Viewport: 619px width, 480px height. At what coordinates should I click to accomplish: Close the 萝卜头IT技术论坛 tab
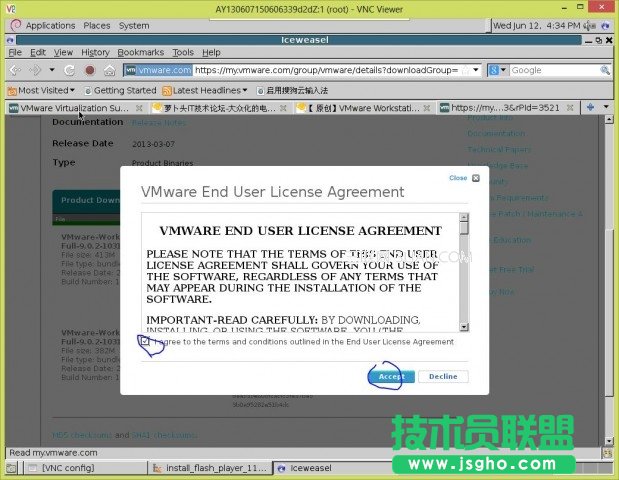tap(283, 108)
